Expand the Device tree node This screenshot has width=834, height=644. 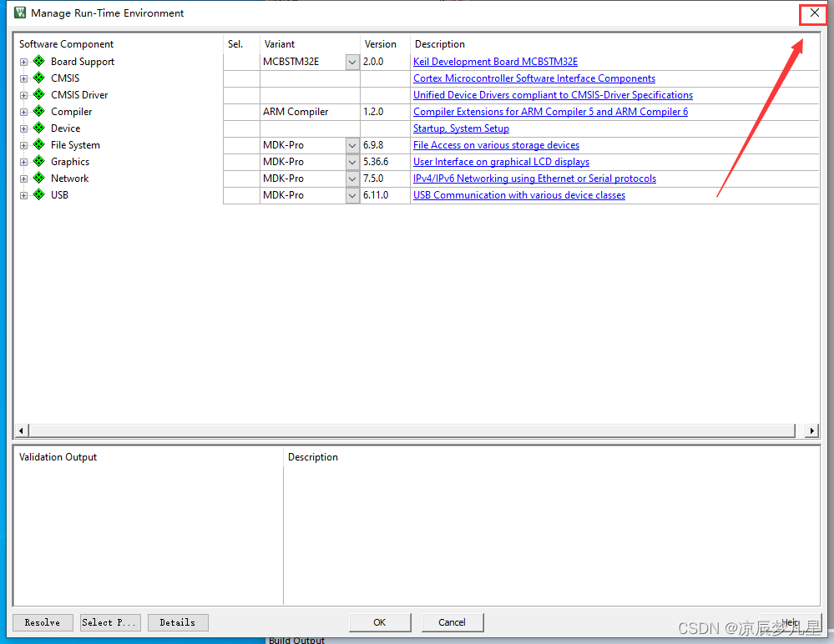coord(23,129)
